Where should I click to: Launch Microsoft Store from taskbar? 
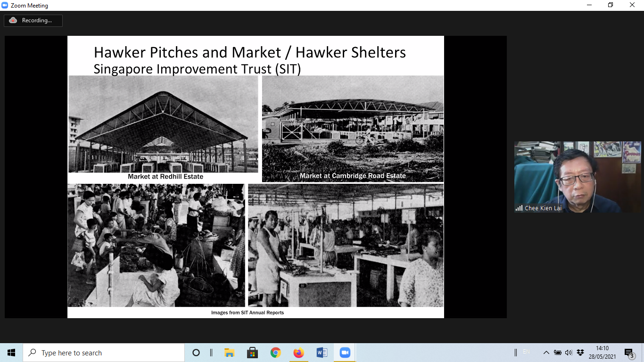[252, 353]
